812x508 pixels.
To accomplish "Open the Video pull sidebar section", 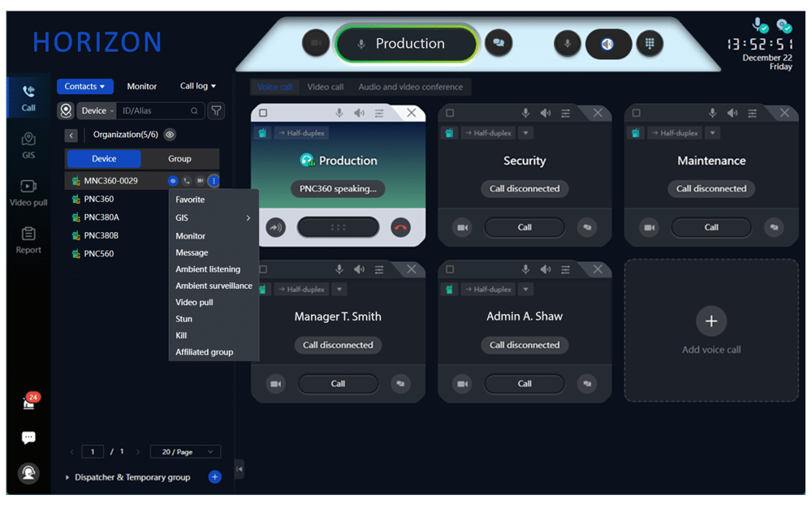I will [28, 193].
